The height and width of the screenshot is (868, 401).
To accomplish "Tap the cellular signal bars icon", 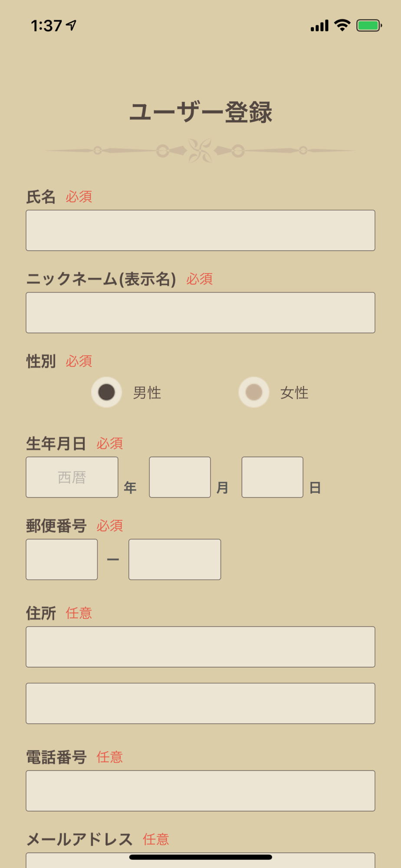I will pos(319,26).
